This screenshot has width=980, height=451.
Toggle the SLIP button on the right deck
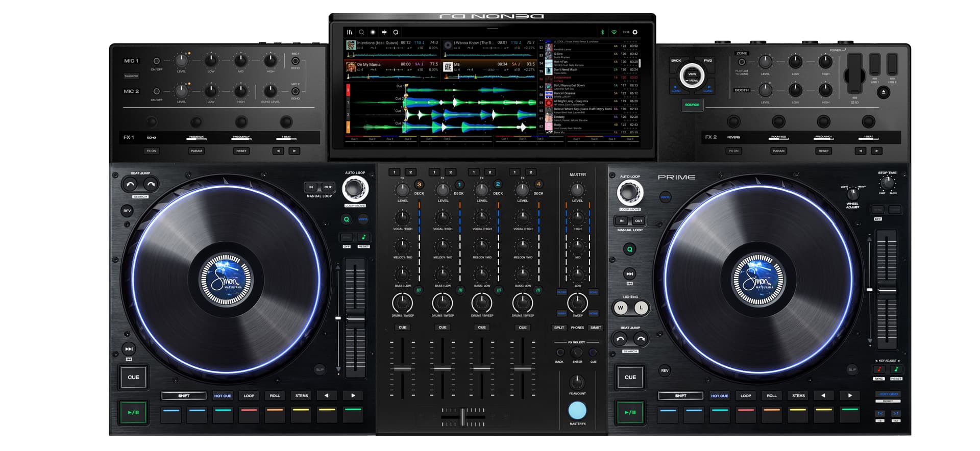coord(852,369)
